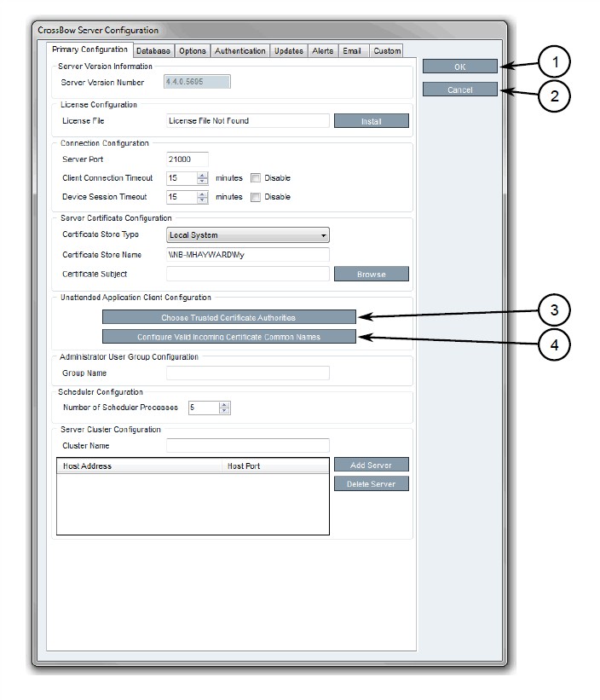Install a license file
This screenshot has width=600, height=700.
(371, 121)
